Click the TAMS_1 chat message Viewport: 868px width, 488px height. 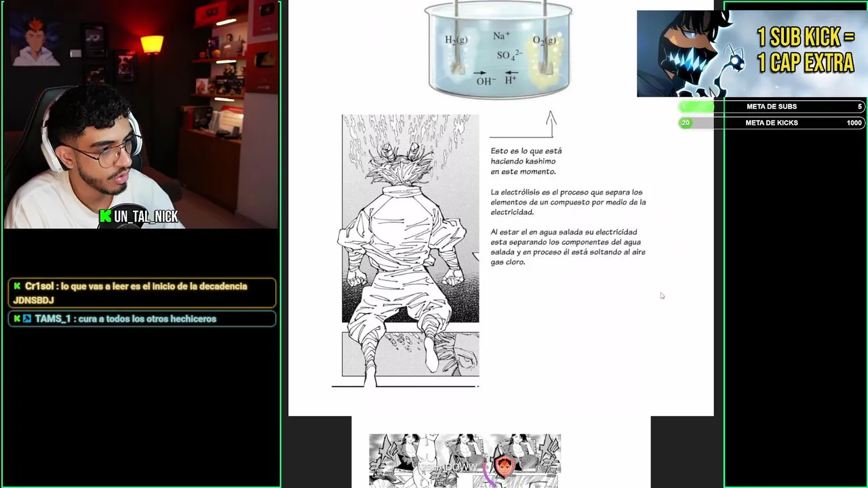[142, 319]
